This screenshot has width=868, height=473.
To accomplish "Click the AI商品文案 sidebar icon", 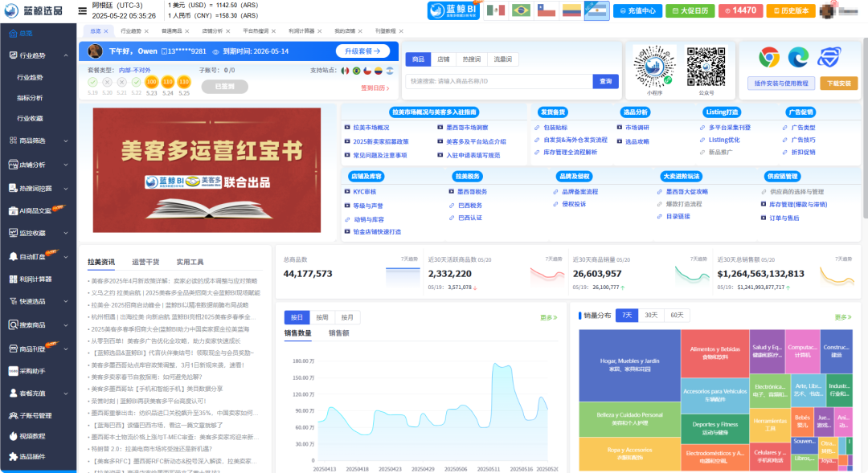I will coord(14,210).
